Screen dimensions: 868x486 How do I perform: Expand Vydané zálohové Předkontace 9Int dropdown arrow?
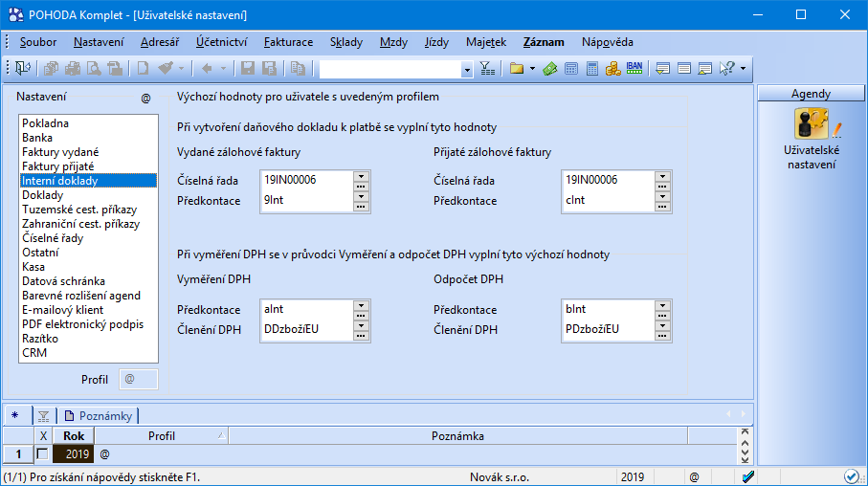pos(361,196)
